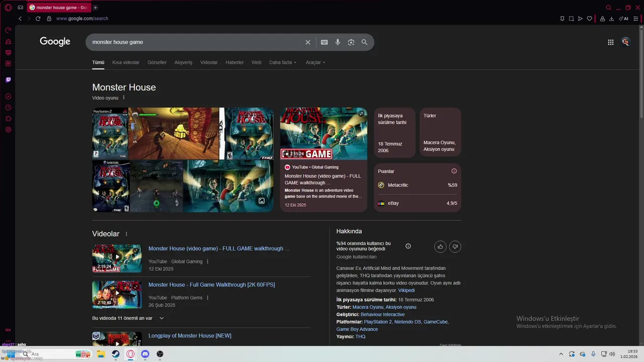Open the Behaviour Interactive developer link
The width and height of the screenshot is (644, 362).
tap(382, 314)
